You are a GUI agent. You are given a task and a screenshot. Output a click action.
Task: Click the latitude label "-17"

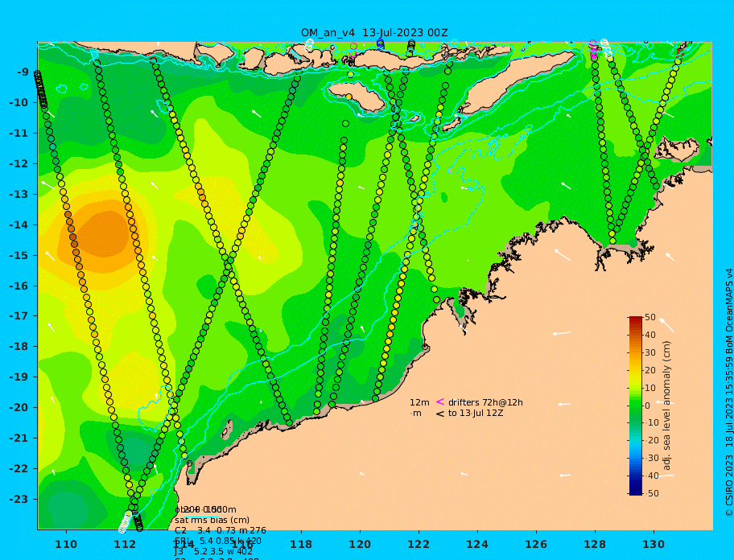[x=19, y=316]
